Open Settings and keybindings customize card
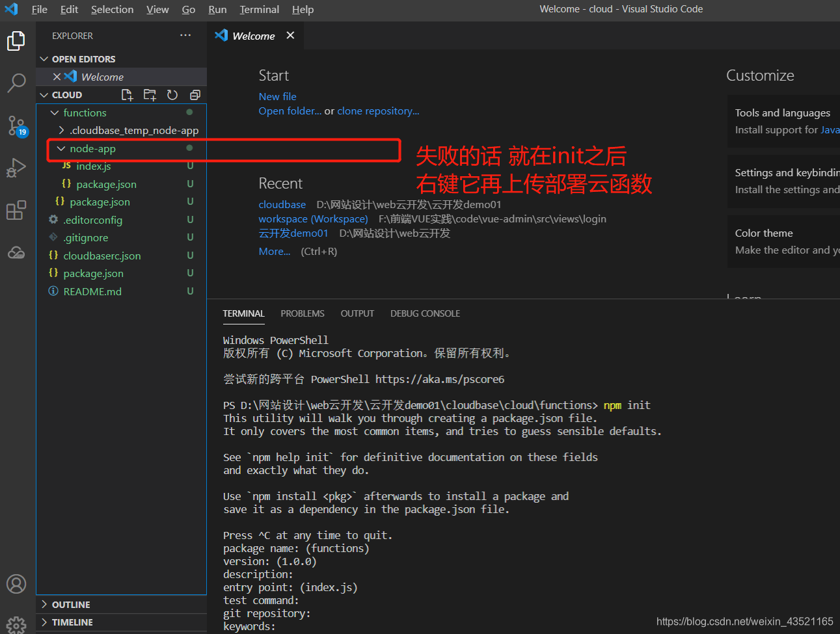Screen dimensions: 840x634 [x=783, y=181]
